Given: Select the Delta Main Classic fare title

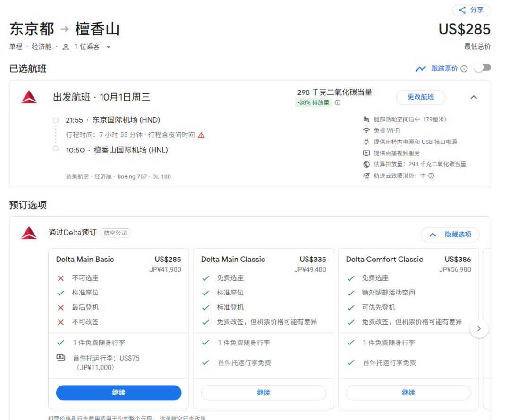Looking at the screenshot, I should tap(233, 260).
